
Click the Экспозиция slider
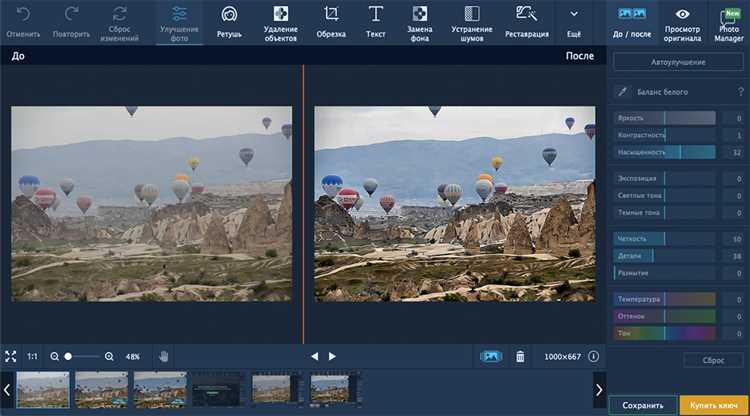coord(664,178)
